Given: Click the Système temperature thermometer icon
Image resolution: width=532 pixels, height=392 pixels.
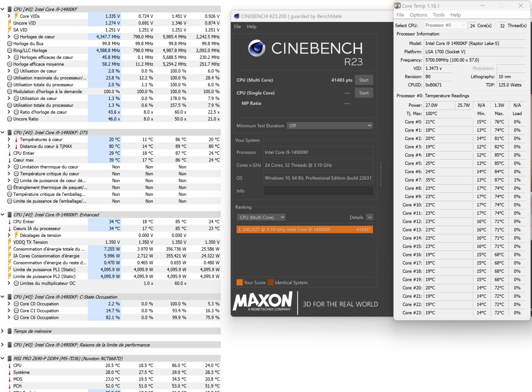Looking at the screenshot, I should (x=10, y=372).
